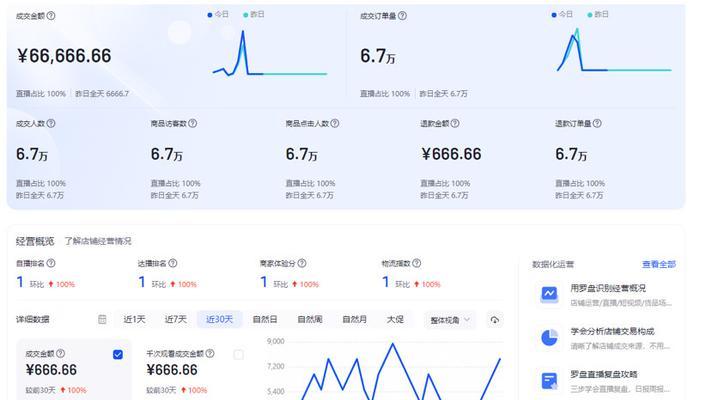Click 100% change value under 直播排名
The width and height of the screenshot is (712, 400).
(x=65, y=285)
